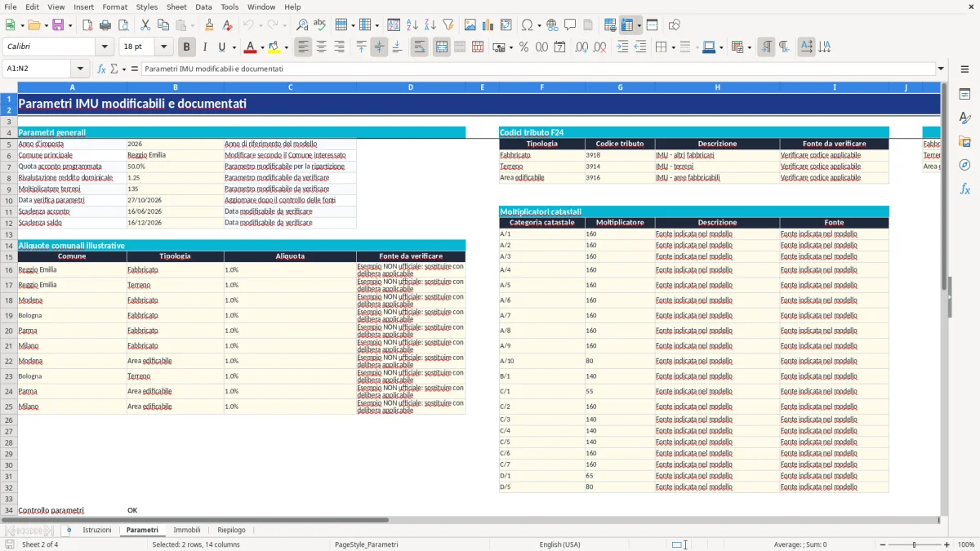The image size is (980, 551).
Task: Switch to the Riepilogo sheet tab
Action: (231, 531)
